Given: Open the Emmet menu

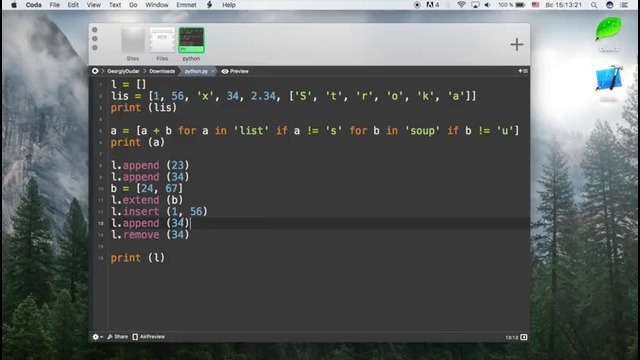Looking at the screenshot, I should click(187, 5).
